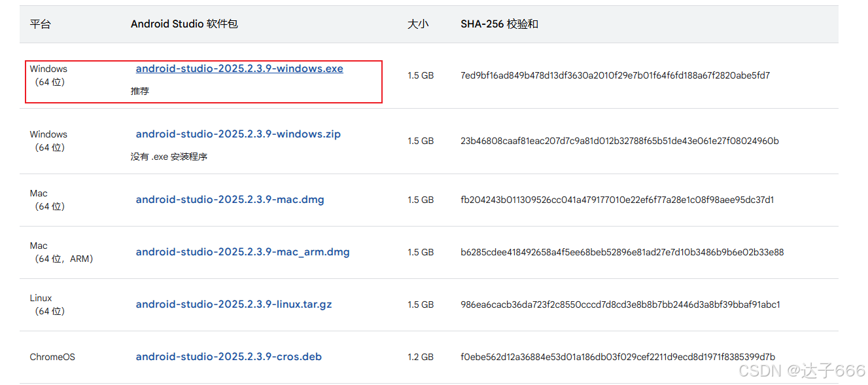Click the 推荐 label under windows.exe
Image resolution: width=868 pixels, height=385 pixels.
click(140, 91)
